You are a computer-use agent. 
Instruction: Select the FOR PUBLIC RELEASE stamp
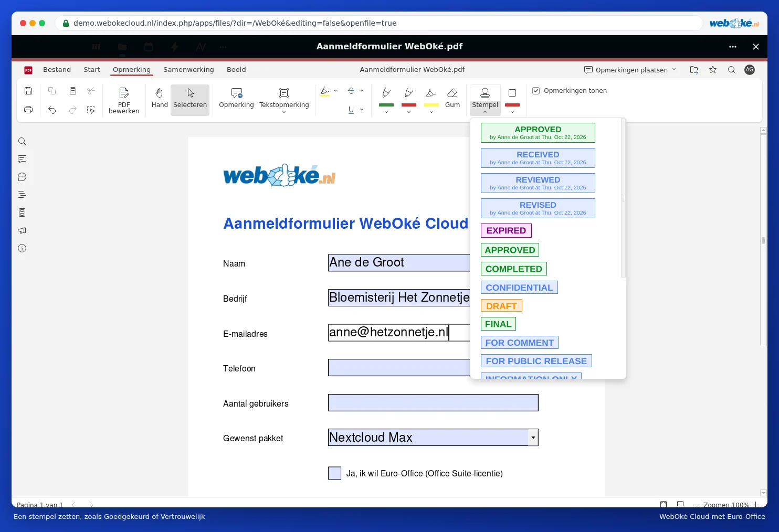(x=536, y=361)
